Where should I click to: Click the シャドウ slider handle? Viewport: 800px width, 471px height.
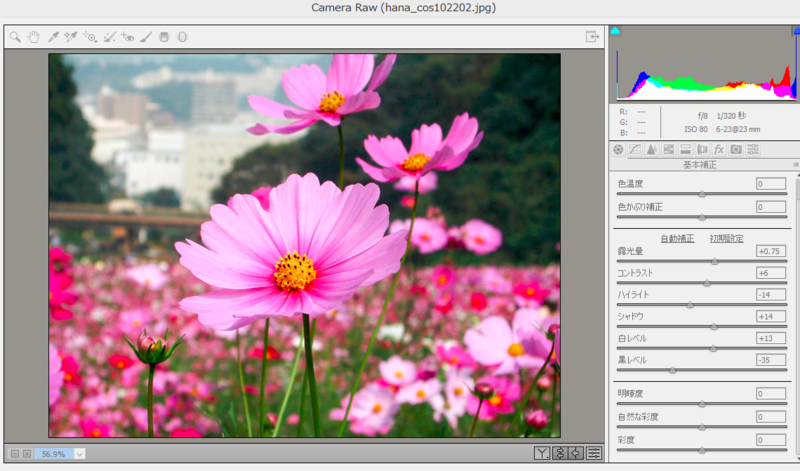714,327
